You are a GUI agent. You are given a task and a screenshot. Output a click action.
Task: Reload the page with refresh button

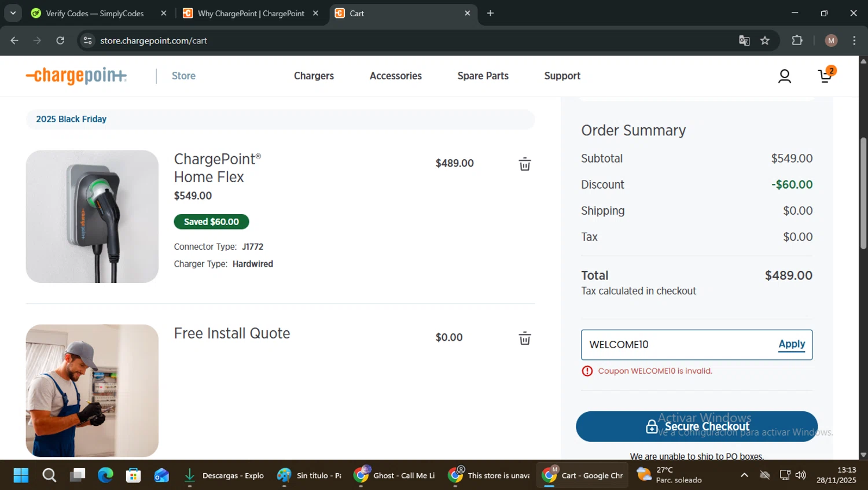point(60,40)
